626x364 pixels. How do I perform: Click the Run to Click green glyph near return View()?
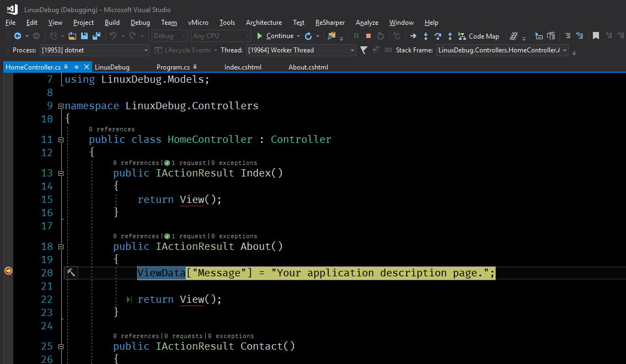pos(129,299)
